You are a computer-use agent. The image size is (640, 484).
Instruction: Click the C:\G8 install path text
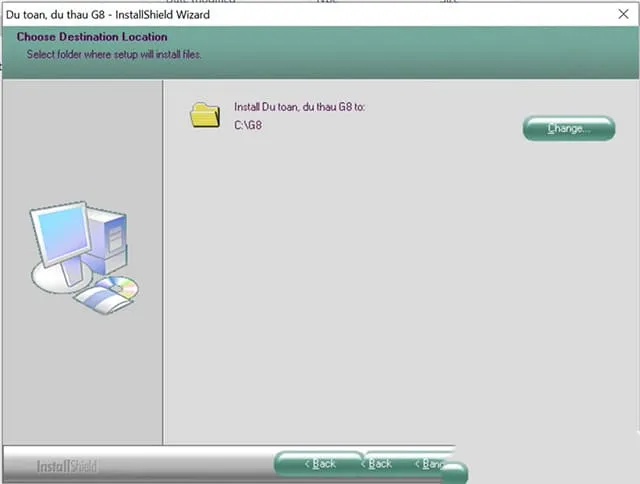click(x=248, y=125)
